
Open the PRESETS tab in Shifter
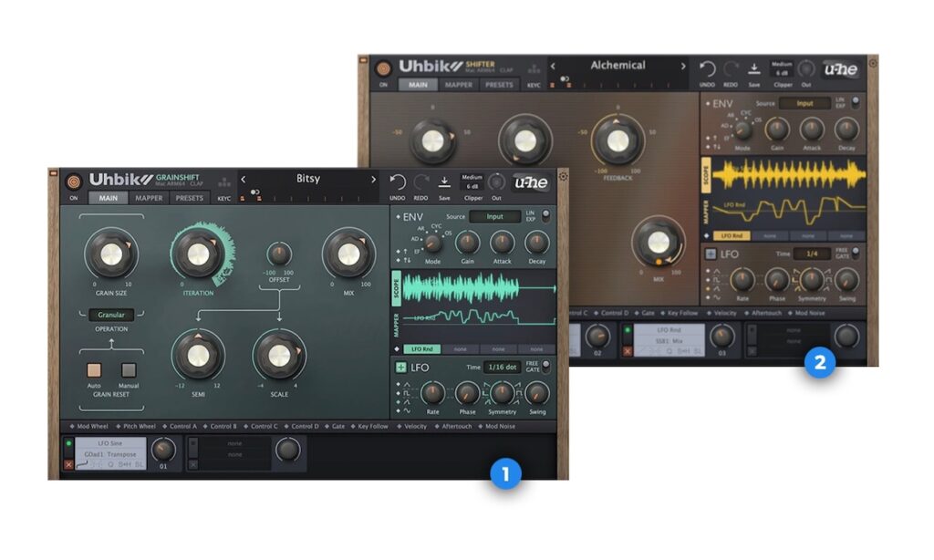click(499, 85)
